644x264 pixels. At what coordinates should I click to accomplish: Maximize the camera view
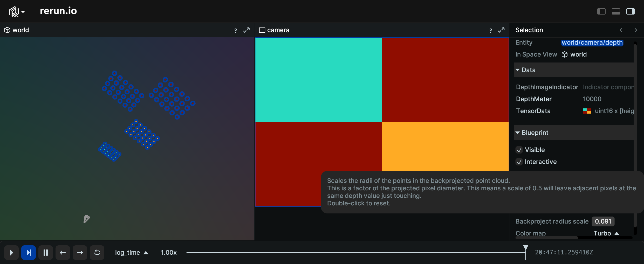click(501, 30)
